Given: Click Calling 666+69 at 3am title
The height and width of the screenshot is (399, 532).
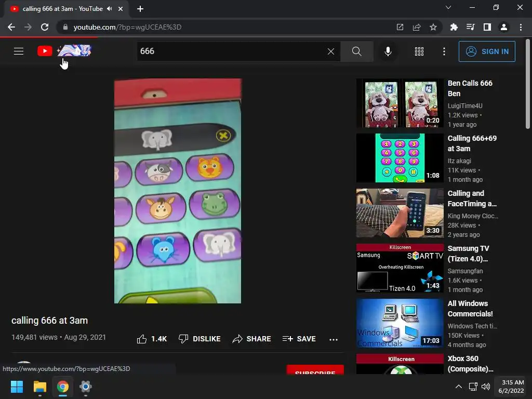Looking at the screenshot, I should [472, 143].
